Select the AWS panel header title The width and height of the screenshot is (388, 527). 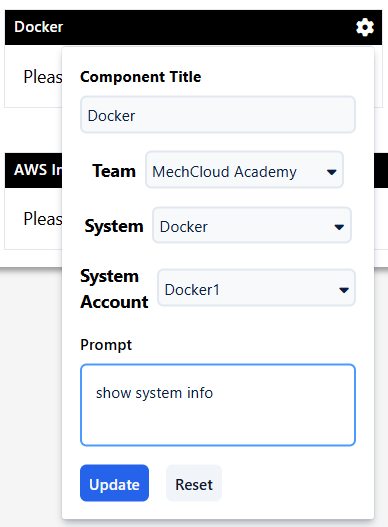[x=38, y=170]
